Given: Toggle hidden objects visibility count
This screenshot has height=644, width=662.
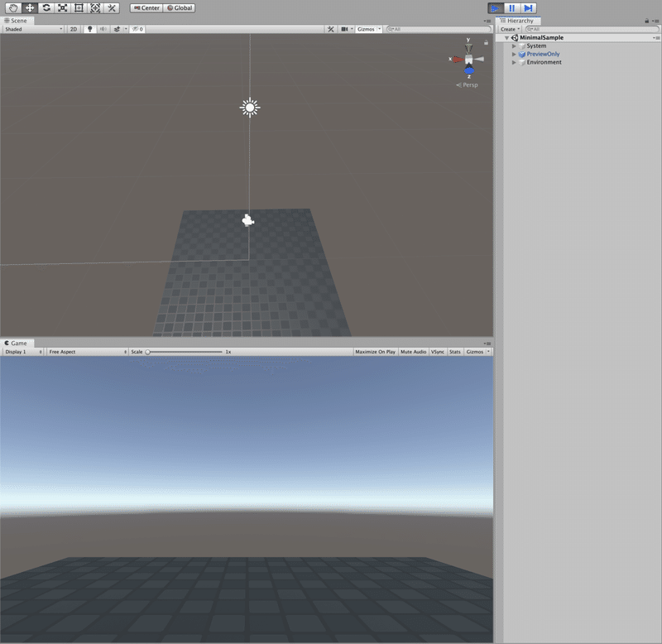Looking at the screenshot, I should point(137,29).
